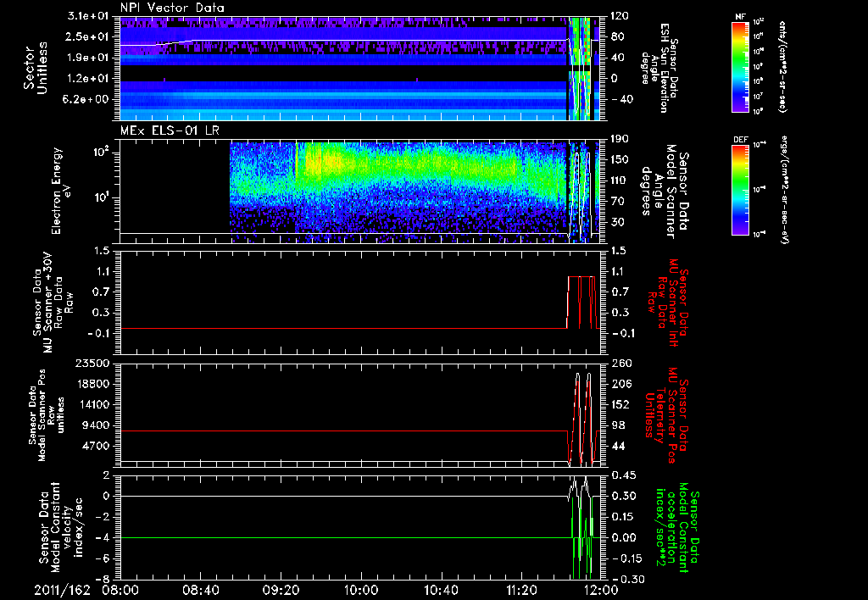Click the "DEF" colorbar heading
This screenshot has width=868, height=600.
coord(741,140)
